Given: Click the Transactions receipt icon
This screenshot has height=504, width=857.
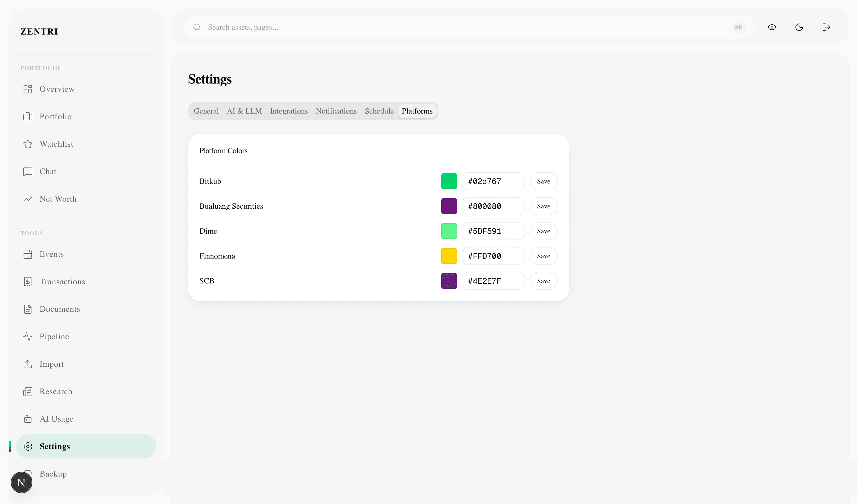Looking at the screenshot, I should tap(27, 282).
